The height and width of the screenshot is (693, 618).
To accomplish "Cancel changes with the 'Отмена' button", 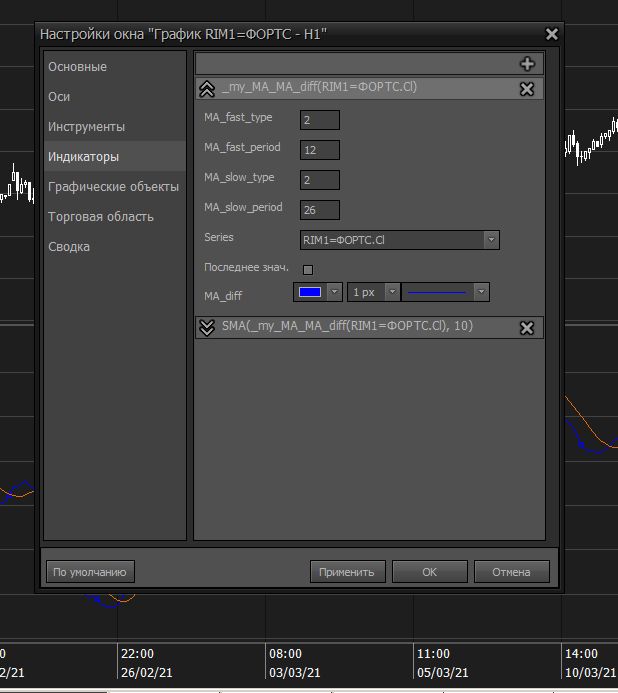I will pos(511,572).
